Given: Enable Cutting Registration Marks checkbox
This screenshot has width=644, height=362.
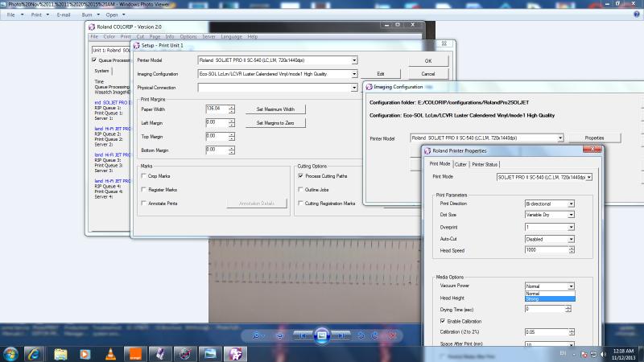Looking at the screenshot, I should pyautogui.click(x=300, y=204).
